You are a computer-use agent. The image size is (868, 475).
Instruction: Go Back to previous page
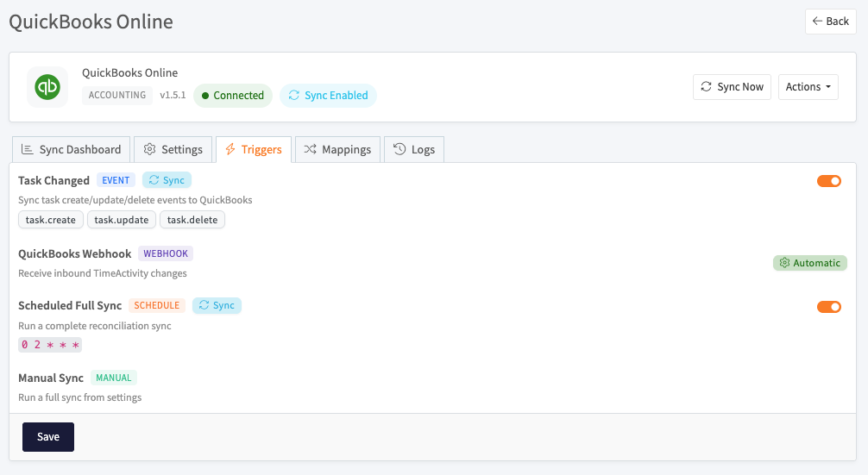830,22
